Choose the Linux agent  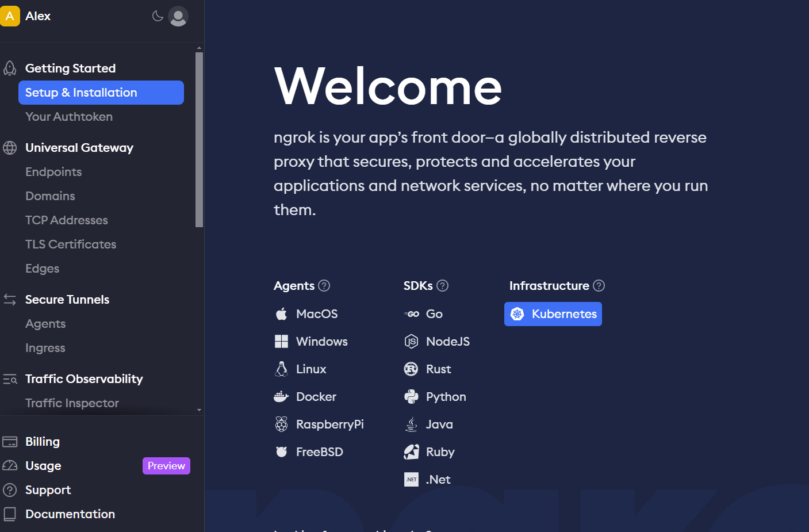click(311, 369)
